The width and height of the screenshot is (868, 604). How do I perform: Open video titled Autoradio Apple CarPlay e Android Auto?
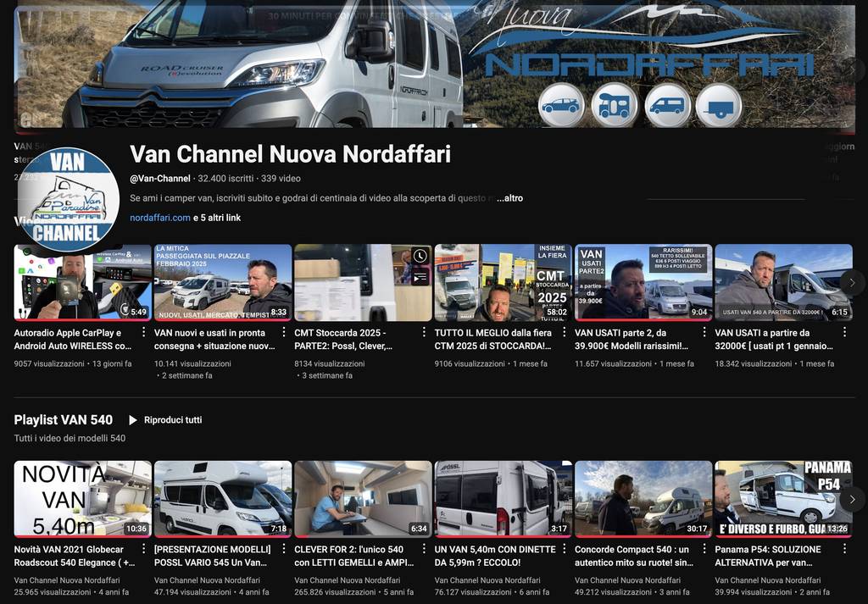[73, 339]
